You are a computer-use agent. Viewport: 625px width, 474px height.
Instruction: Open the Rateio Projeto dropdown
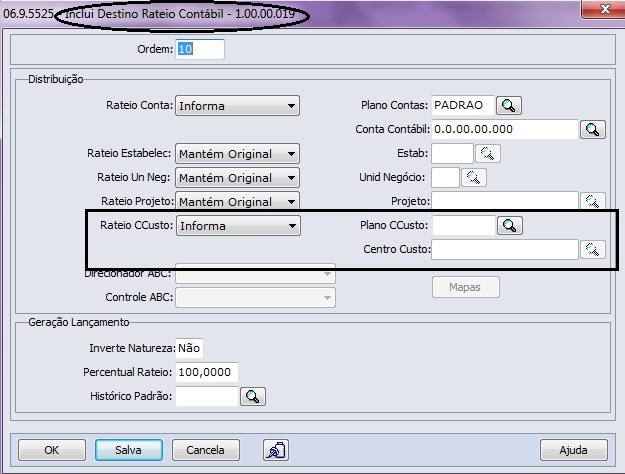click(238, 201)
